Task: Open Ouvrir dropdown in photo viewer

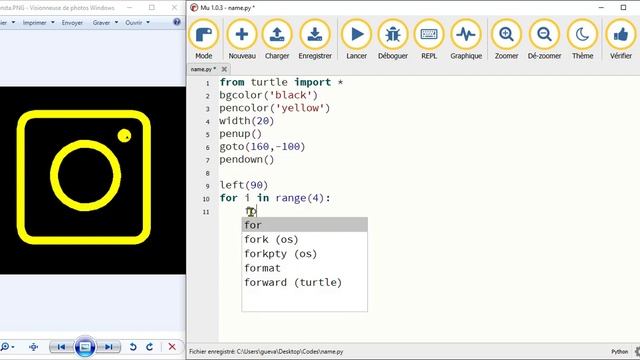Action: 137,22
